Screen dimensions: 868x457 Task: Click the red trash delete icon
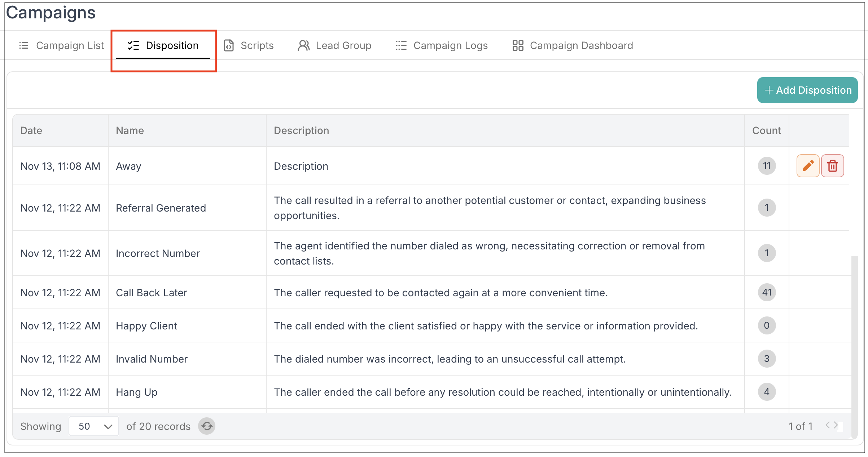coord(832,166)
